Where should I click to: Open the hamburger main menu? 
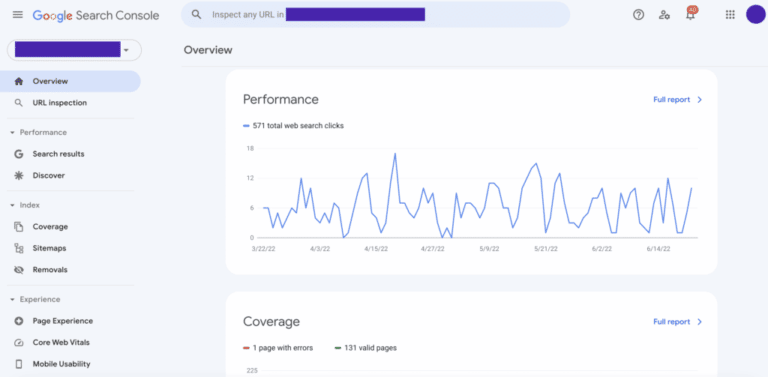18,15
